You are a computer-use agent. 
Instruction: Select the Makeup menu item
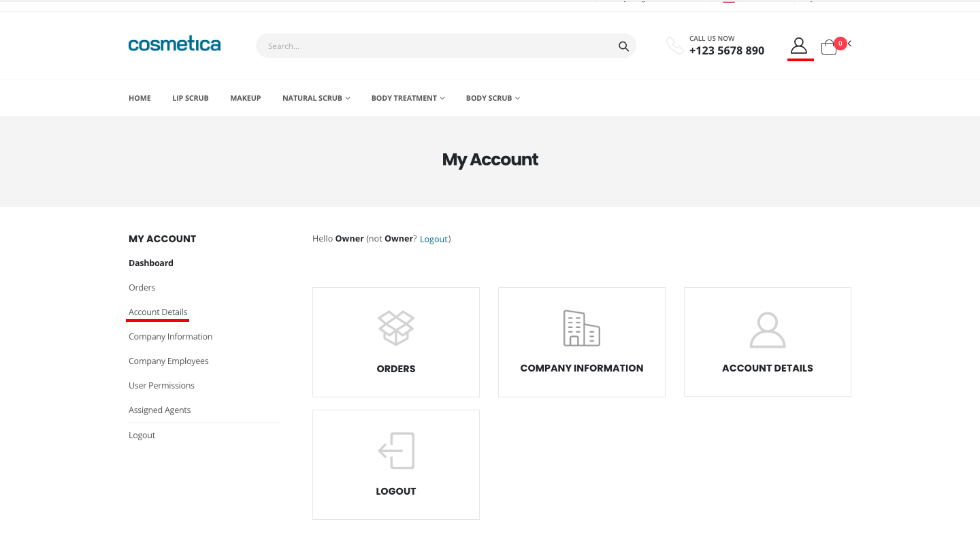(x=246, y=98)
